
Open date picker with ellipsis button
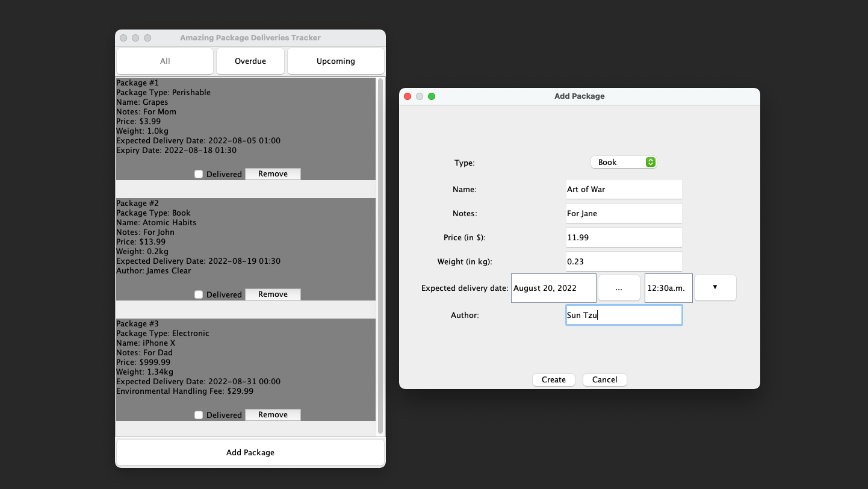(619, 288)
